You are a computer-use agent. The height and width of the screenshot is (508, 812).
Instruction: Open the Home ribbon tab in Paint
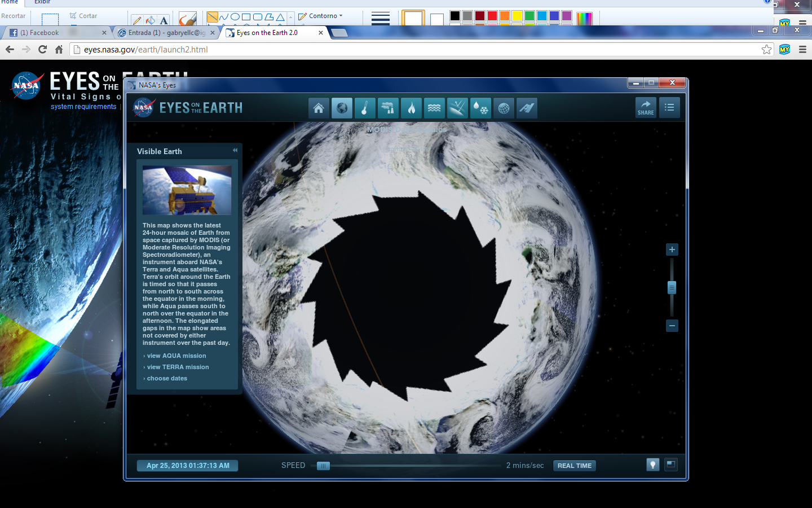click(x=10, y=2)
